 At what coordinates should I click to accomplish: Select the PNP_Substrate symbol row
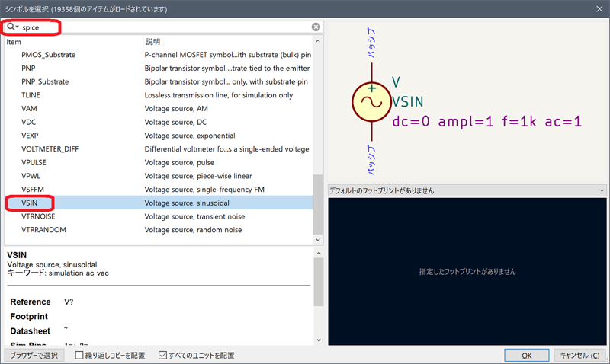(x=159, y=81)
